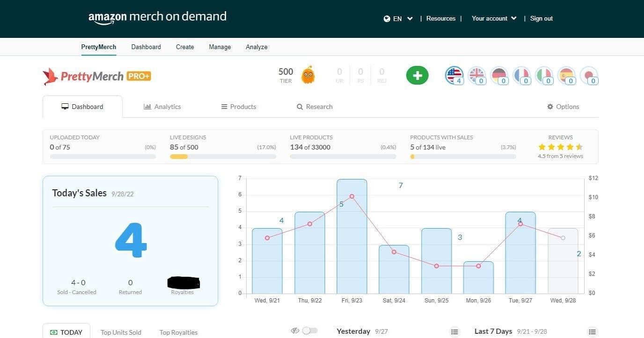The height and width of the screenshot is (338, 644).
Task: Switch to Top Royalties tab
Action: pyautogui.click(x=178, y=332)
